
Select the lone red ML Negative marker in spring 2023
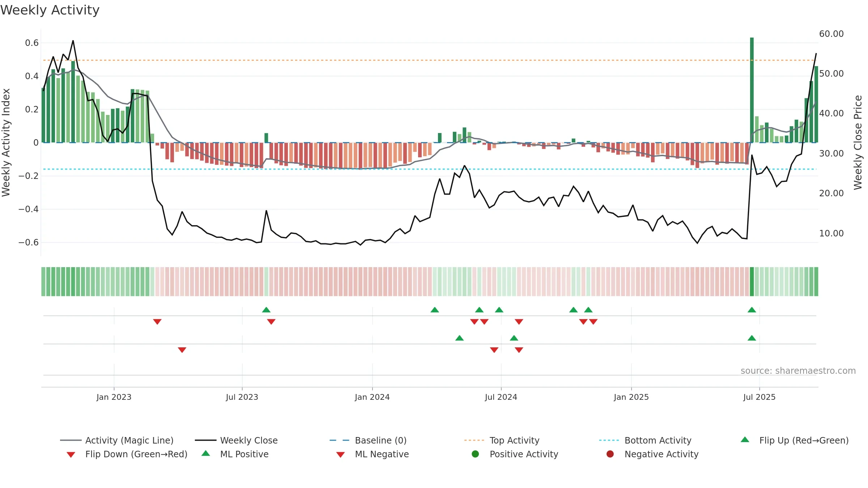click(x=182, y=350)
